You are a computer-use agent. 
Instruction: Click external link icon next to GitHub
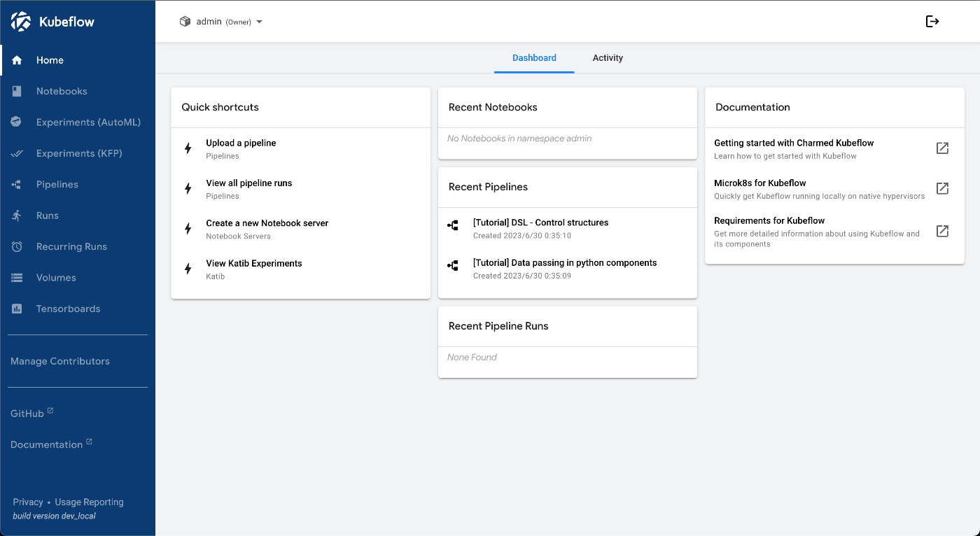(x=50, y=411)
